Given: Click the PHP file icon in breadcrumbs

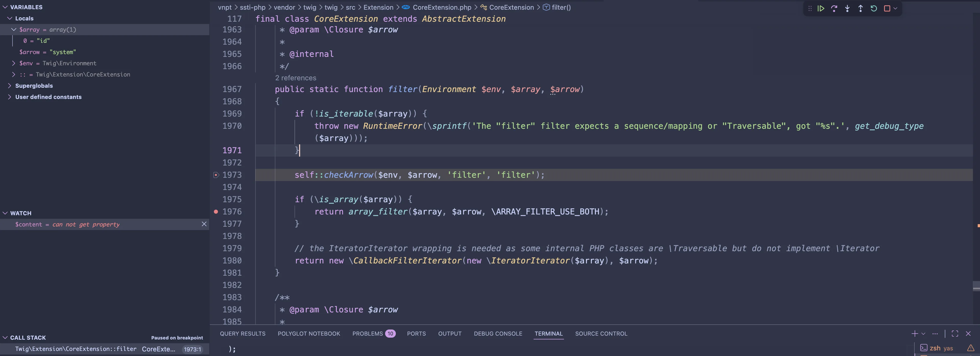Looking at the screenshot, I should pyautogui.click(x=406, y=7).
